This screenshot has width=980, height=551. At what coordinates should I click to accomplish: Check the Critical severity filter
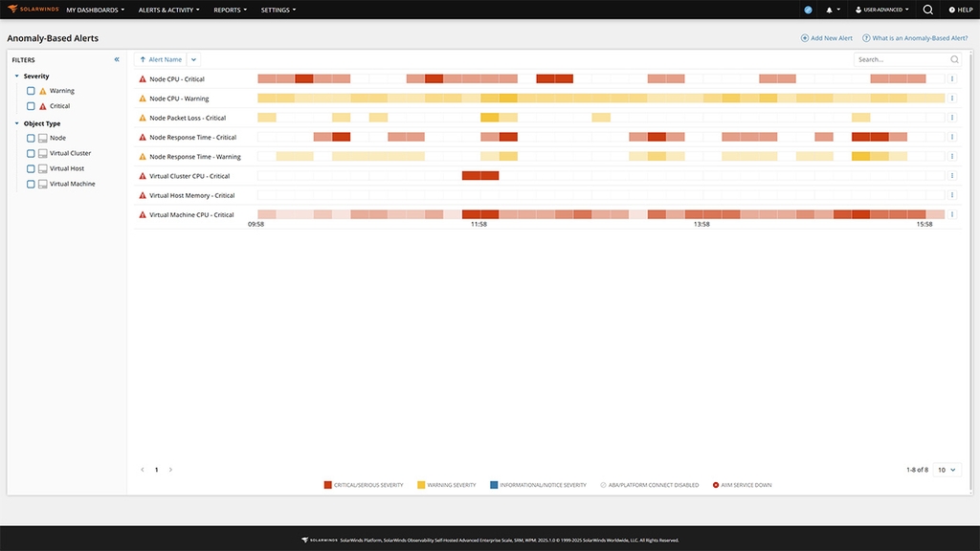30,105
